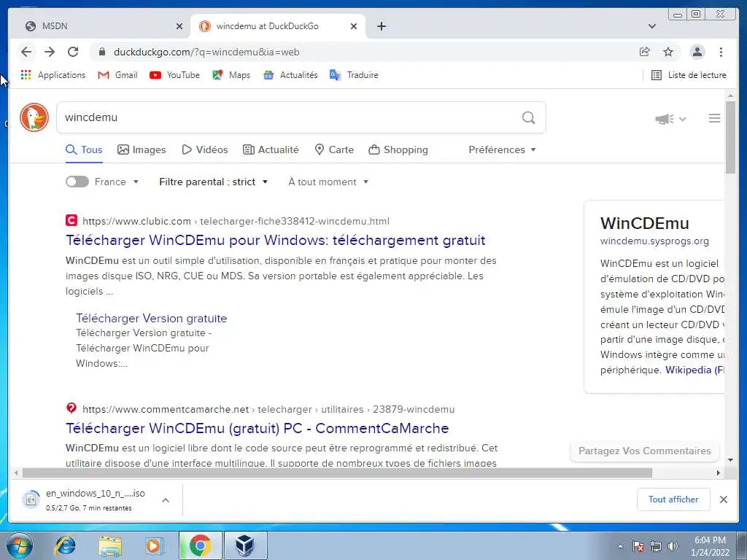
Task: Open the en_windows_10 iso download options chevron
Action: click(x=166, y=500)
